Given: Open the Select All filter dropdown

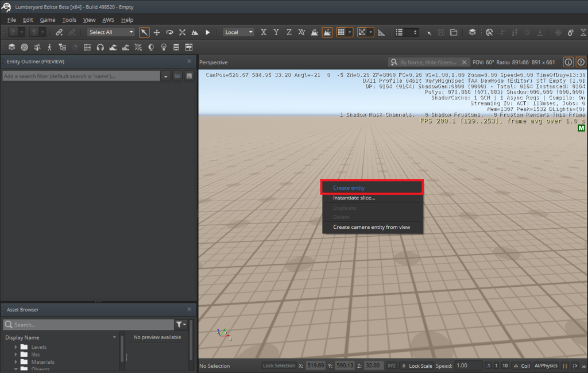Looking at the screenshot, I should [111, 32].
